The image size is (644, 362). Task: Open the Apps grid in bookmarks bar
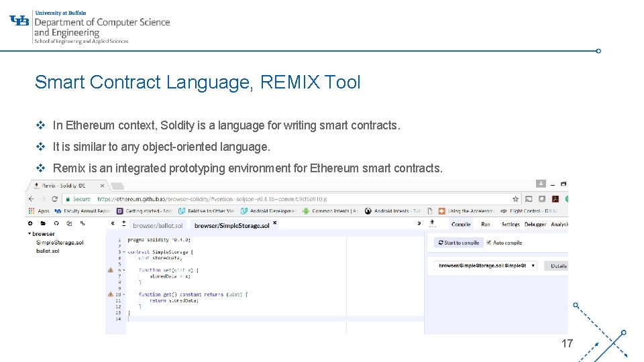coord(32,211)
